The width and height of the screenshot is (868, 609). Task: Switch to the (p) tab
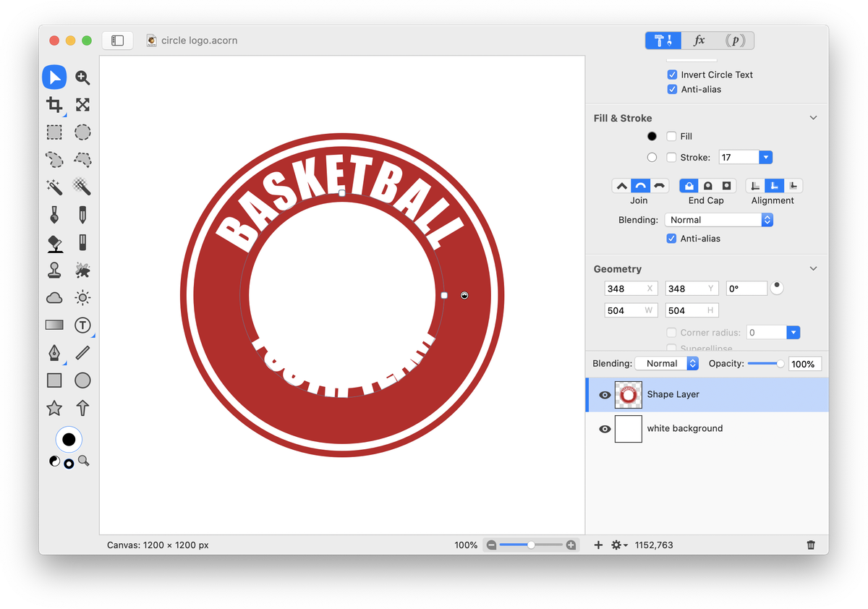pos(736,41)
